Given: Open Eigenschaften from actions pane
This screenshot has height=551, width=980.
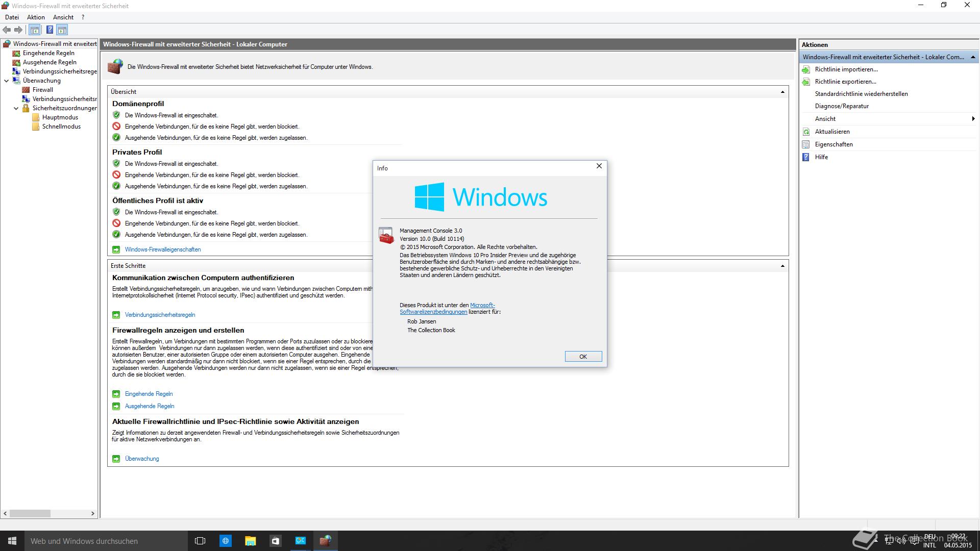Looking at the screenshot, I should coord(834,144).
